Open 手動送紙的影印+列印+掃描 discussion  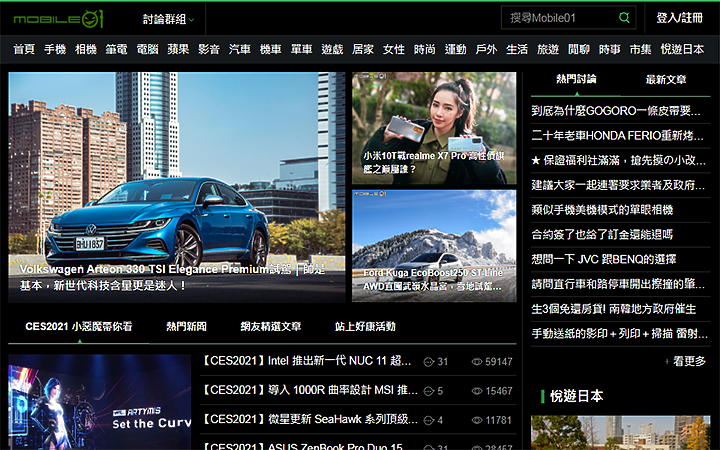(x=619, y=334)
